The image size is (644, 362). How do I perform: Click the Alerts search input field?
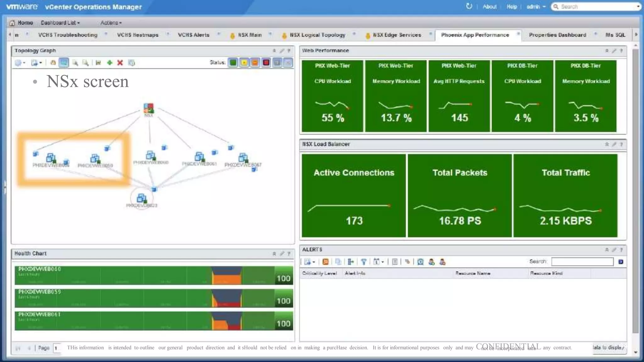(x=582, y=261)
